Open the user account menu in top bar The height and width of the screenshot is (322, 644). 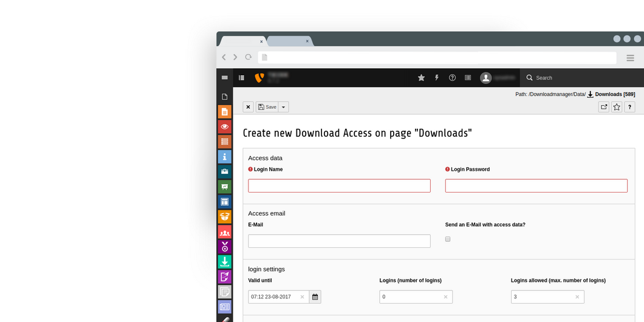[498, 78]
